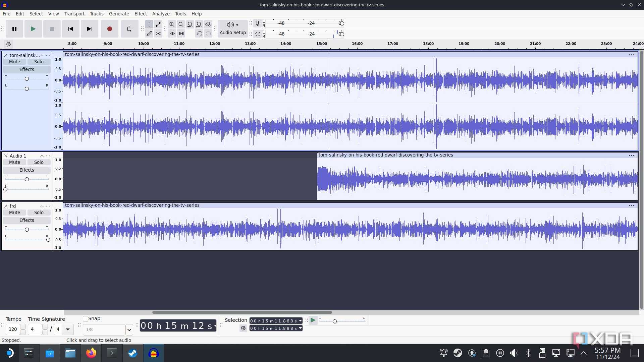Mute the tom-salinsk track
The image size is (644, 362).
14,62
